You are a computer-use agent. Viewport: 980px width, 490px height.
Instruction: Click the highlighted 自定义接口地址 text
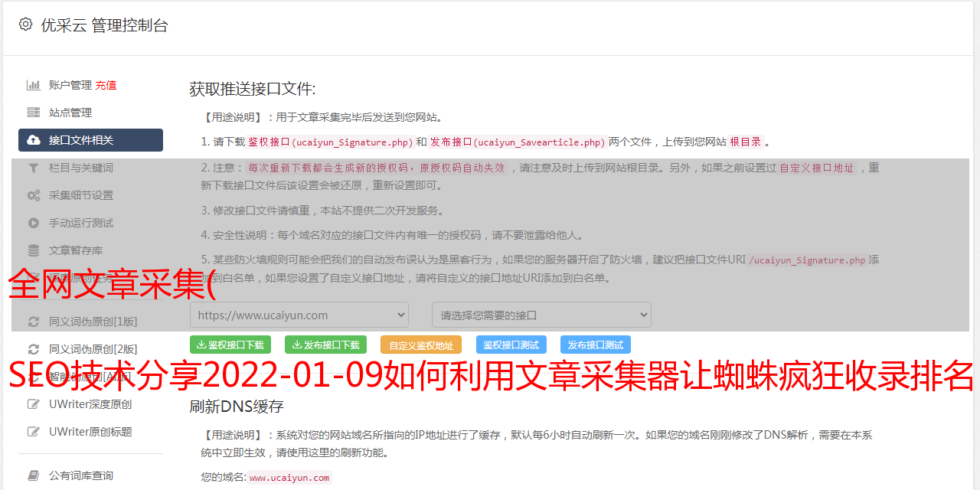coord(817,168)
